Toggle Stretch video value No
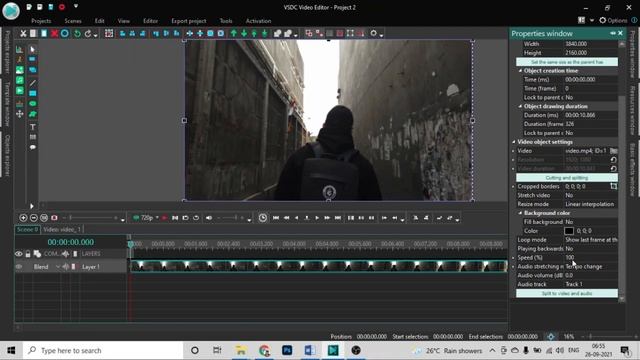Viewport: 640px width, 360px height. [x=591, y=195]
